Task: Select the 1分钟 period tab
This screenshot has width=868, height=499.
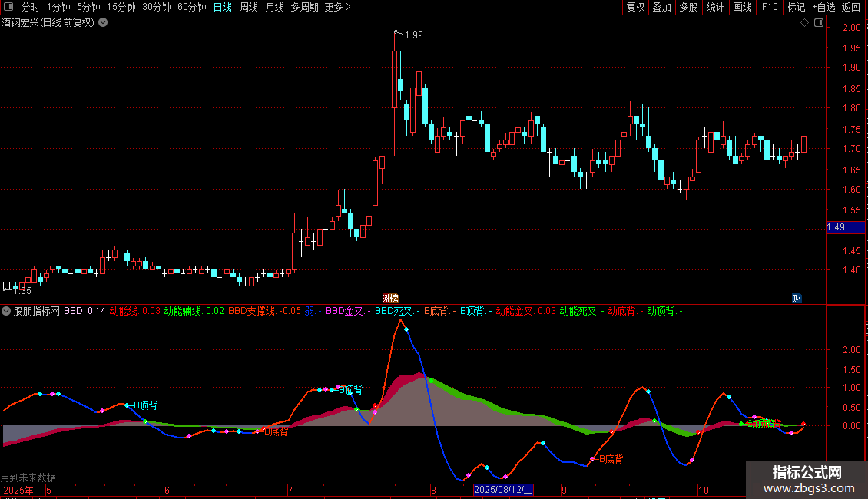Action: click(58, 7)
